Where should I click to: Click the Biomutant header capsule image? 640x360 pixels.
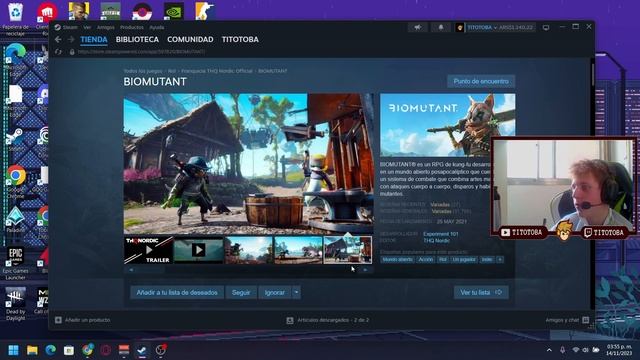(447, 125)
